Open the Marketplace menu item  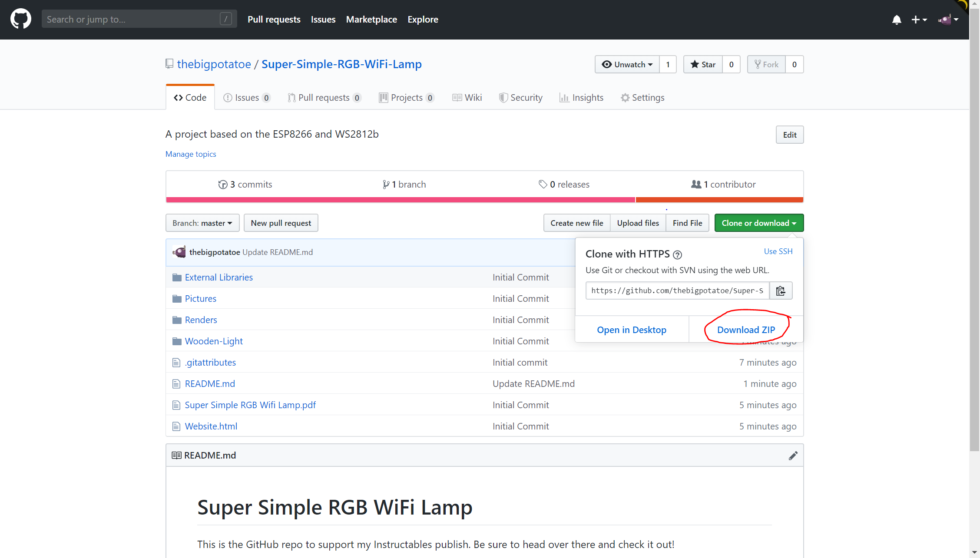coord(371,19)
